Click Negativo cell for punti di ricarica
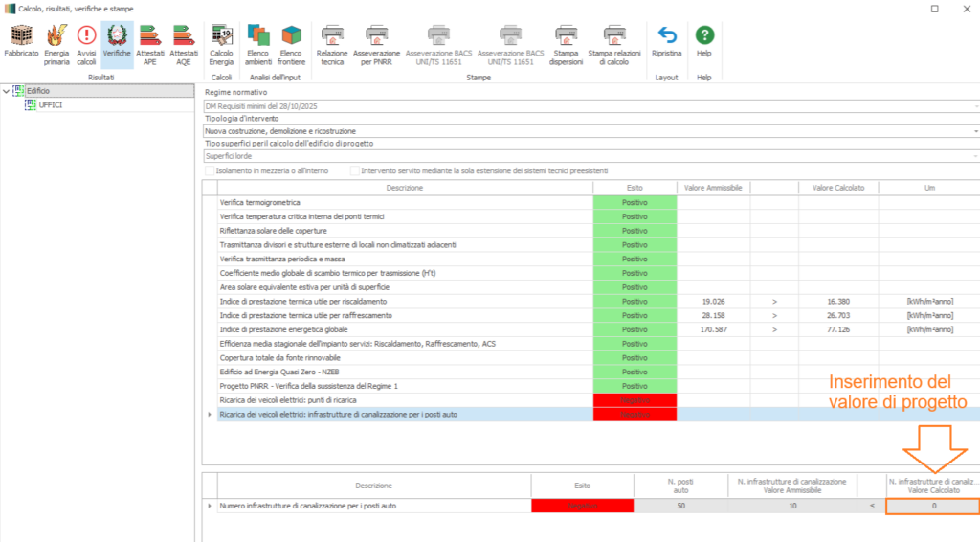Screen dimensions: 980x542 [635, 400]
